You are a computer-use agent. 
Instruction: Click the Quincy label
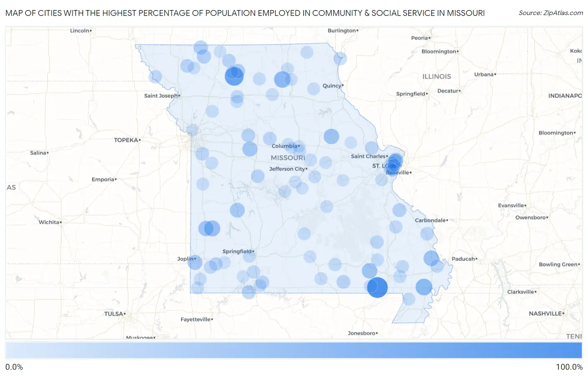pos(332,86)
